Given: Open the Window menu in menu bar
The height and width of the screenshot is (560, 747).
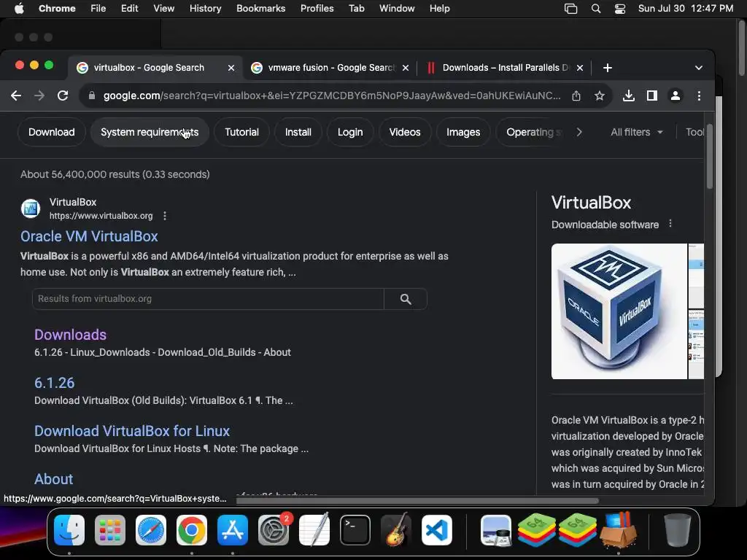Looking at the screenshot, I should 397,9.
